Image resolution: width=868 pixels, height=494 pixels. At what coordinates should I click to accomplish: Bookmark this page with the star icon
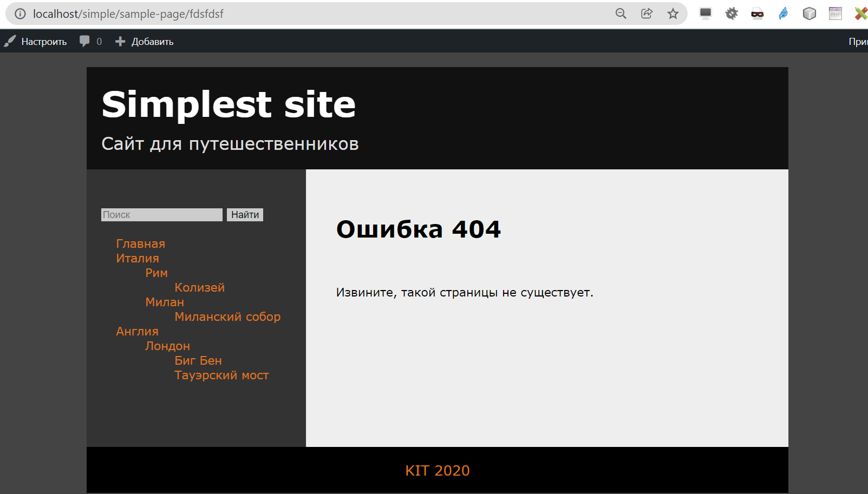pos(673,14)
